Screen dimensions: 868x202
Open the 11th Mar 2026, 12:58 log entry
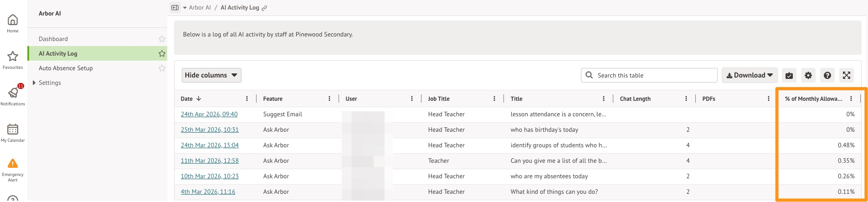coord(210,161)
